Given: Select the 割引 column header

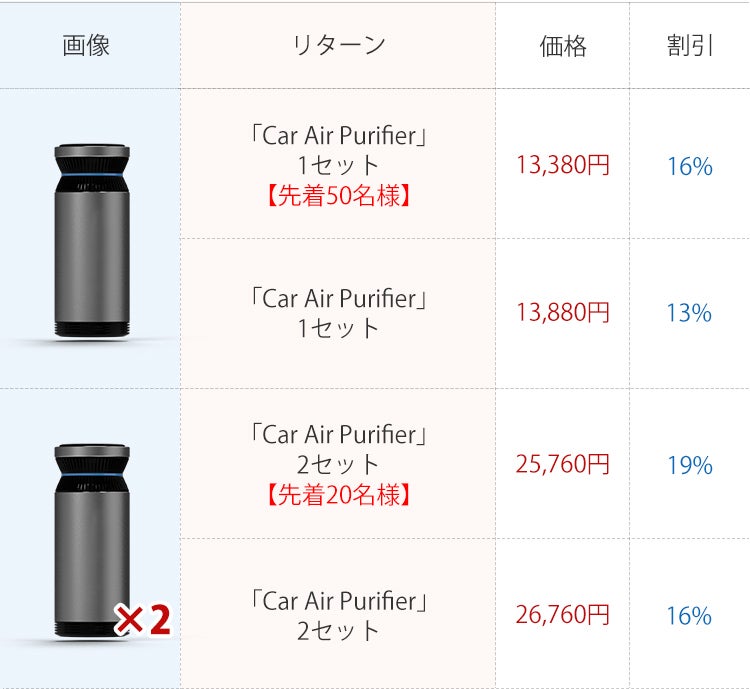Looking at the screenshot, I should click(x=690, y=46).
